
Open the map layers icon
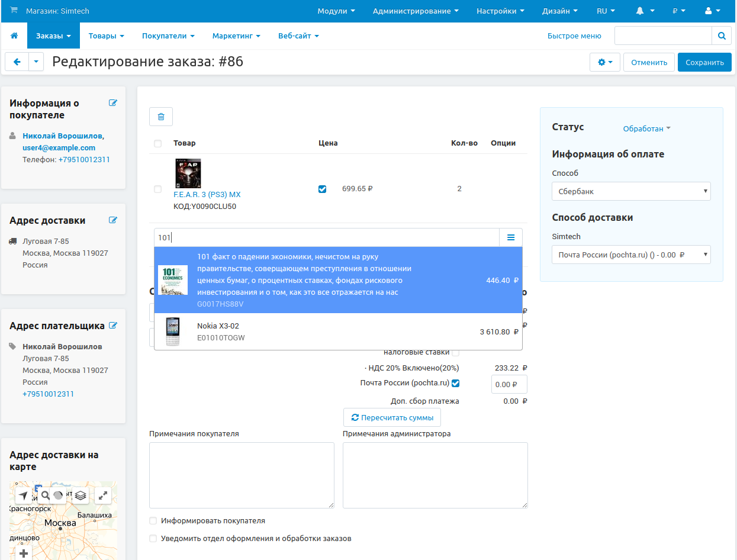point(81,495)
